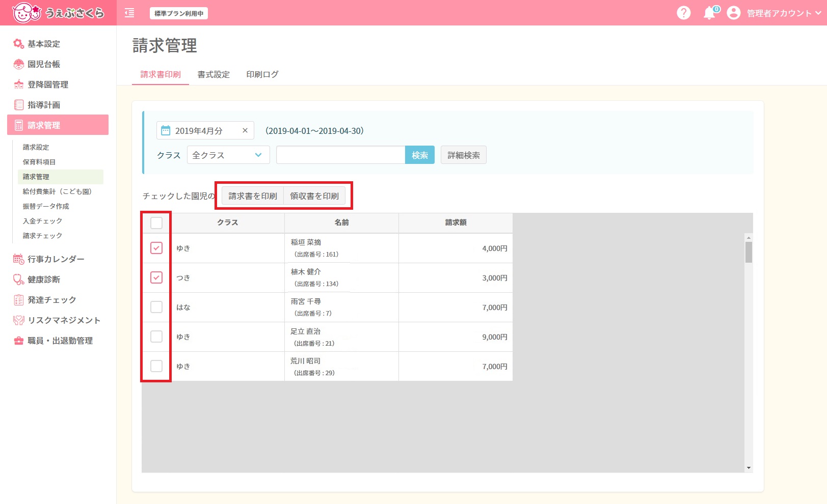Switch to the 請求書印刷 tab
The width and height of the screenshot is (827, 504).
pyautogui.click(x=161, y=74)
